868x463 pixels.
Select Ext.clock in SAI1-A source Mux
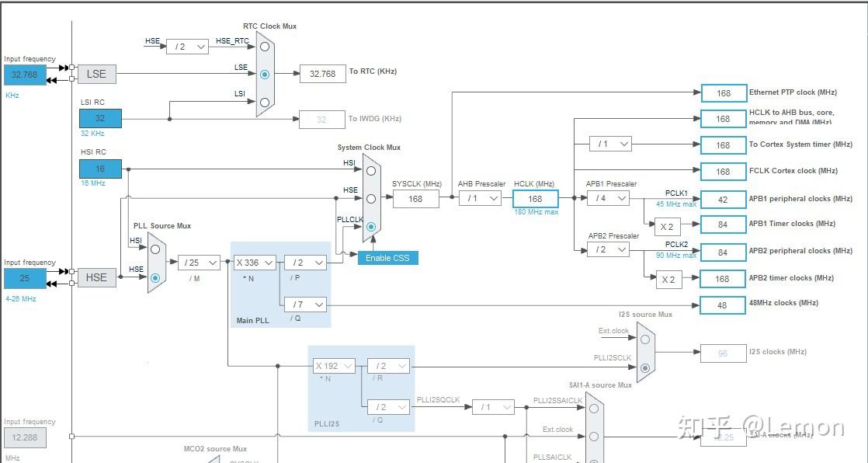[594, 437]
